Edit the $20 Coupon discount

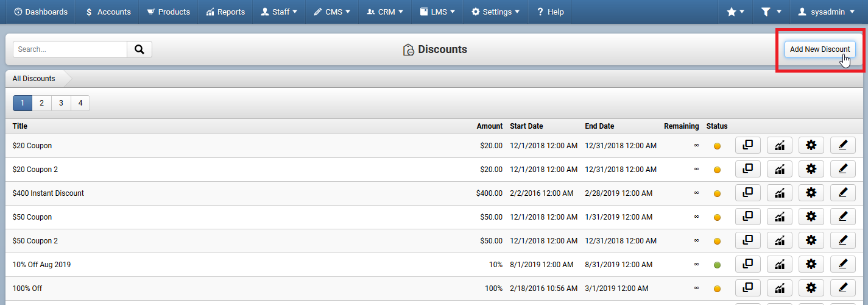(843, 145)
